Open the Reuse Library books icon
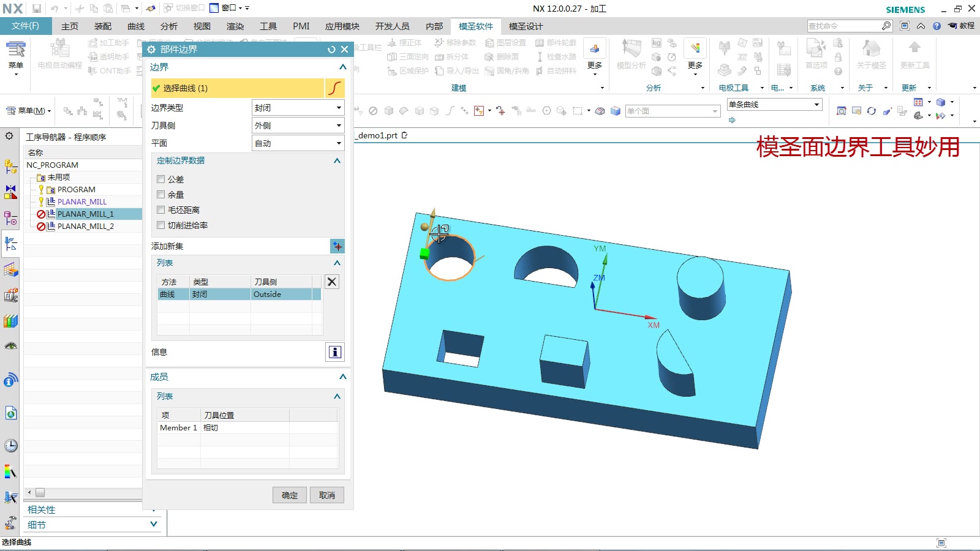The height and width of the screenshot is (551, 980). pos(10,321)
